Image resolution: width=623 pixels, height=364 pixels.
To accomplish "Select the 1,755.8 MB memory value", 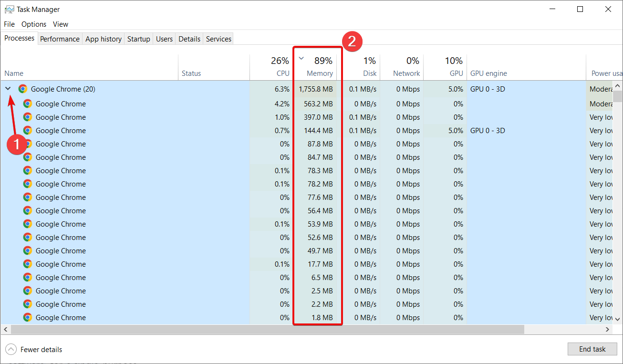I will 316,89.
